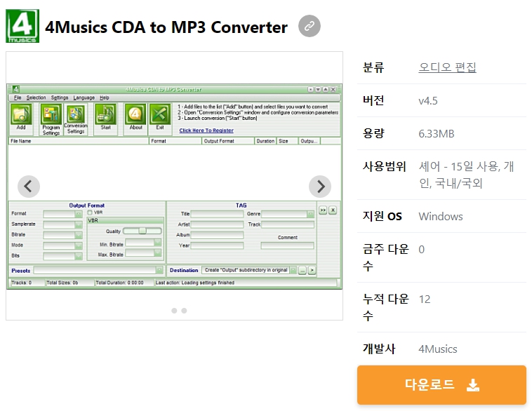532x411 pixels.
Task: Expand the Genre dropdown in the preview
Action: click(x=310, y=214)
